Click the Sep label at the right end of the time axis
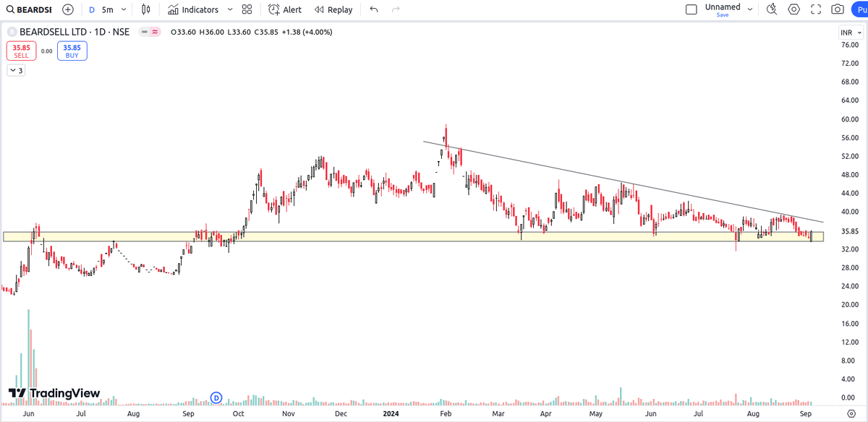 click(807, 414)
